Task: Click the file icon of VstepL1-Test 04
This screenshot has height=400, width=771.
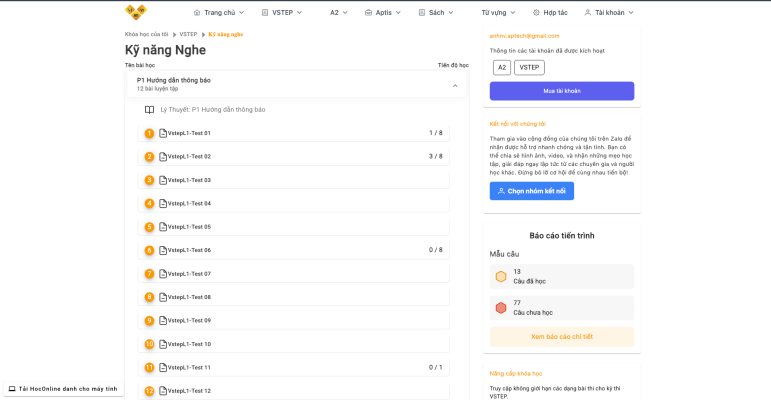Action: pos(163,203)
